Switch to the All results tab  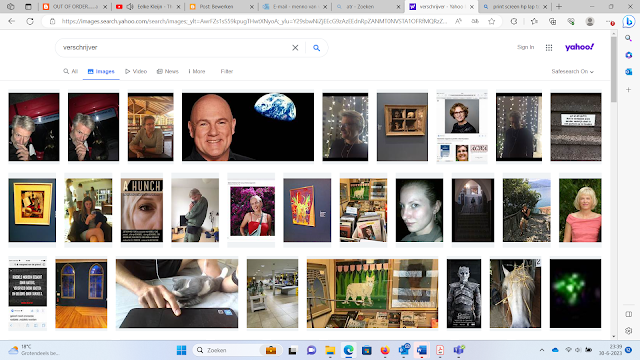pyautogui.click(x=71, y=71)
